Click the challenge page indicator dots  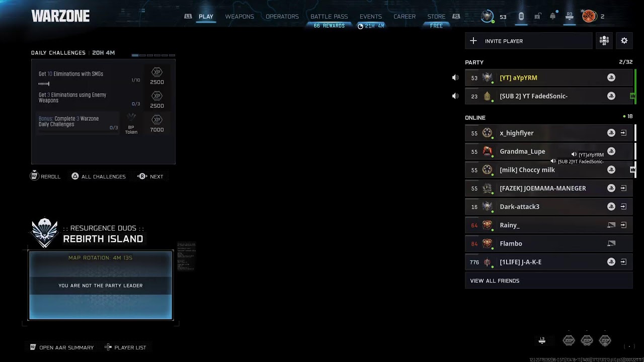153,55
